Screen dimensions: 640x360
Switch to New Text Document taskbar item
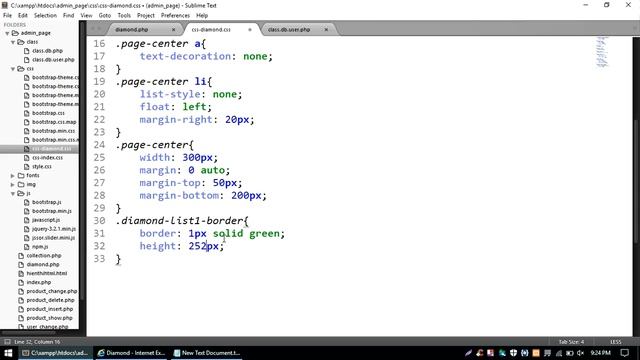click(207, 353)
